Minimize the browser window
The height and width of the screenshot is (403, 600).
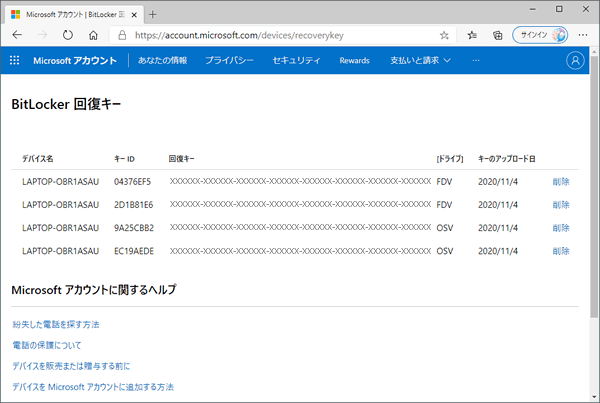click(x=532, y=9)
